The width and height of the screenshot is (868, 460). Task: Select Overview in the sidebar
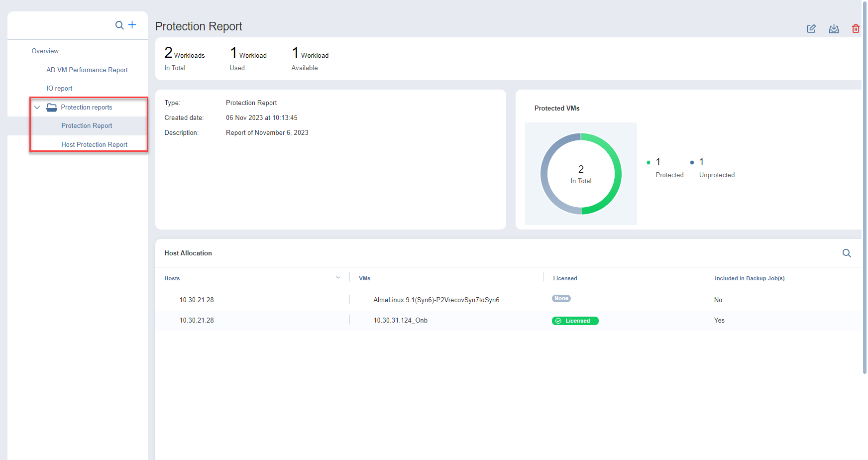pyautogui.click(x=45, y=51)
